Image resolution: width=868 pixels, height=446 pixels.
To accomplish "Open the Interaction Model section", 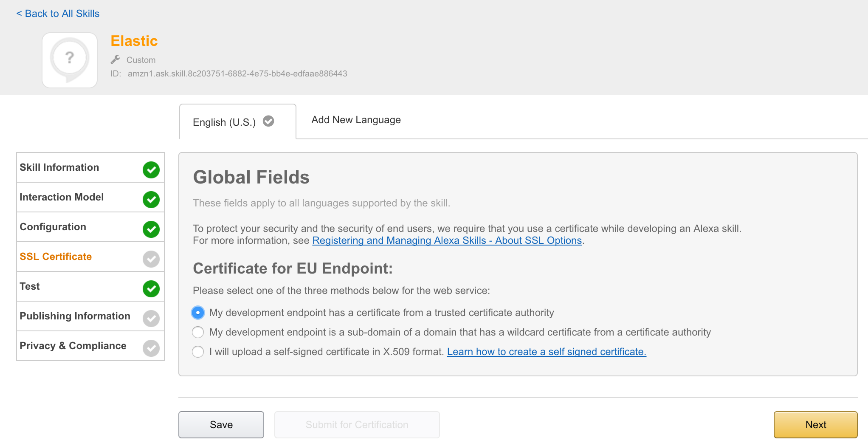I will [x=62, y=197].
